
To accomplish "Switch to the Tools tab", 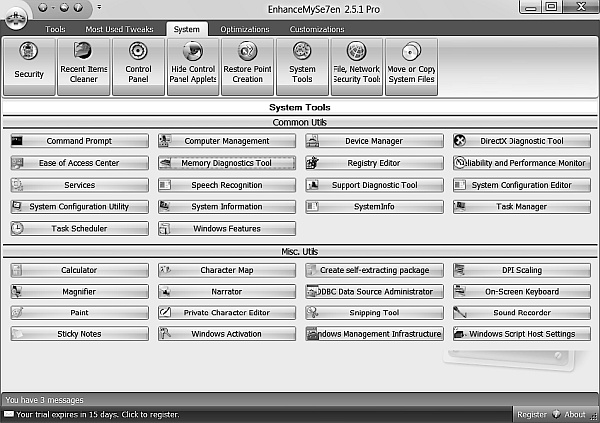I will pyautogui.click(x=55, y=29).
